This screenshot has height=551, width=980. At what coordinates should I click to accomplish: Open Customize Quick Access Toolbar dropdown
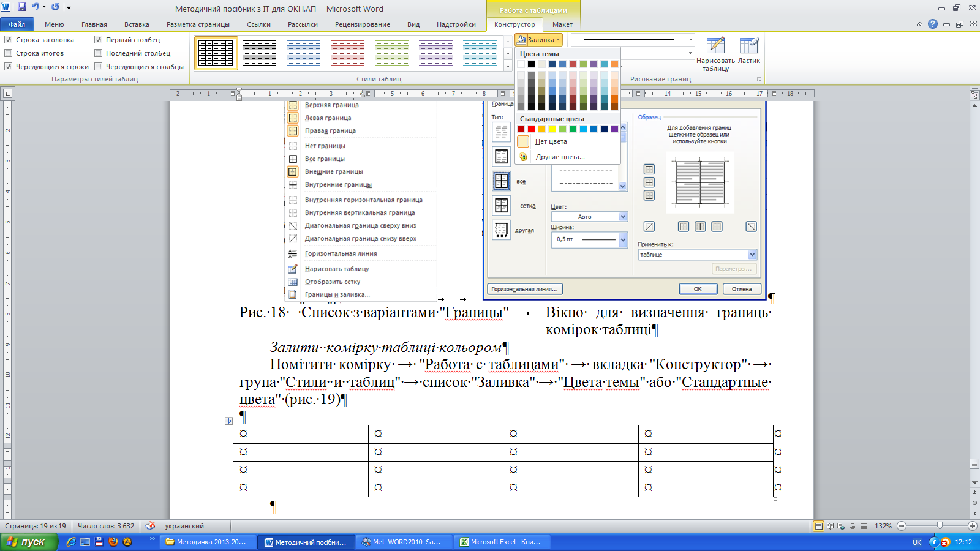[x=69, y=7]
